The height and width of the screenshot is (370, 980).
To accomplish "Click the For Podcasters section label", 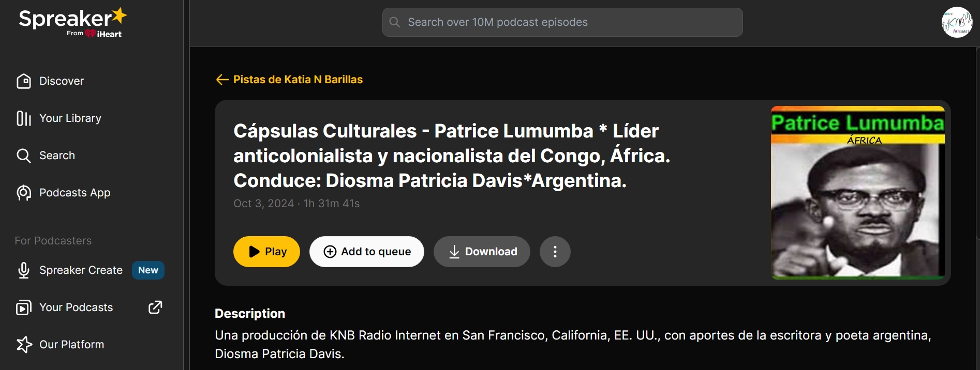I will tap(53, 241).
